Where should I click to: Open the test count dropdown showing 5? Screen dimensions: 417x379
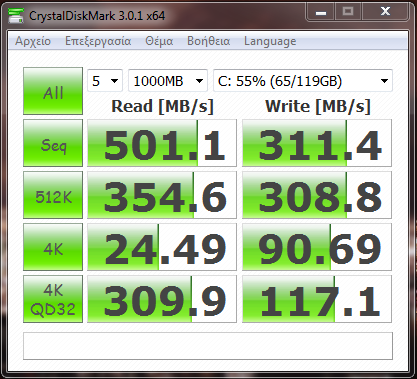105,81
